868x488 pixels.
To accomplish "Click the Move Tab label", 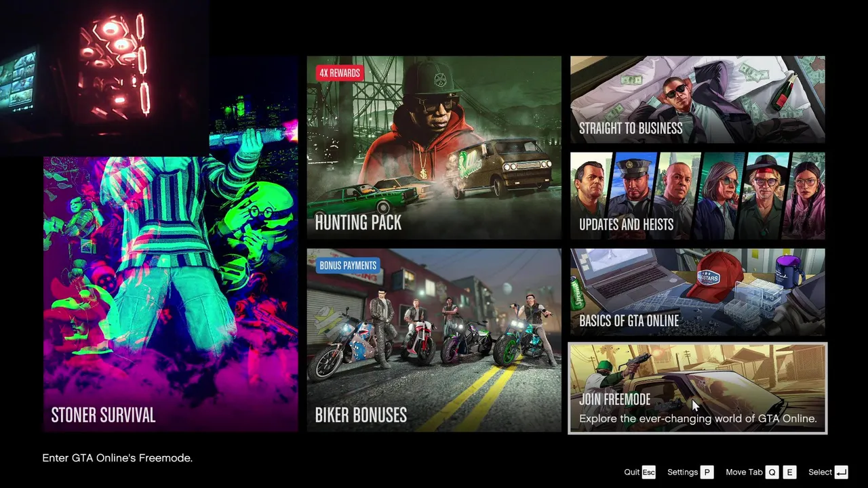I will [x=744, y=472].
